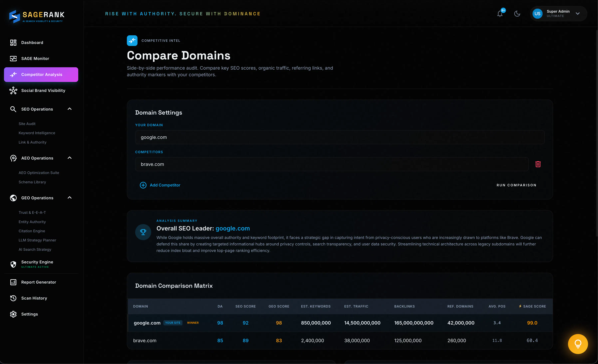Screen dimensions: 598x364
Task: Click the SAGE Score lightning icon
Action: coord(520,306)
